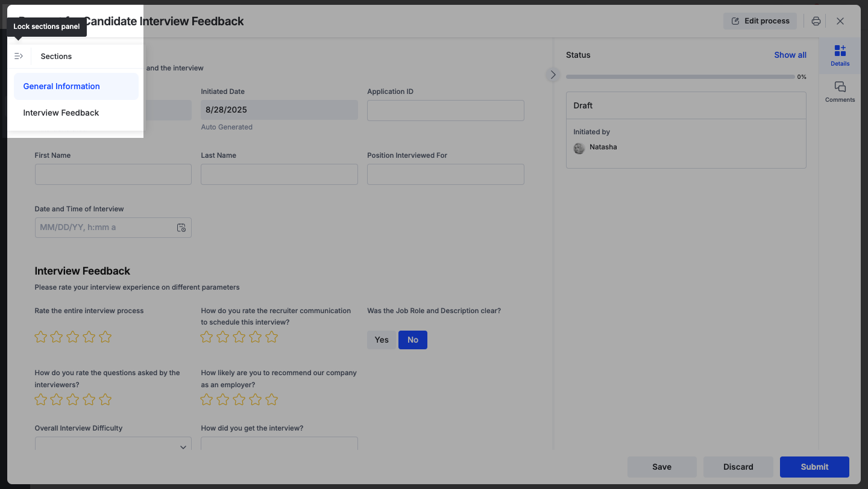Jump to Interview Feedback section
The width and height of the screenshot is (868, 489).
tap(61, 113)
